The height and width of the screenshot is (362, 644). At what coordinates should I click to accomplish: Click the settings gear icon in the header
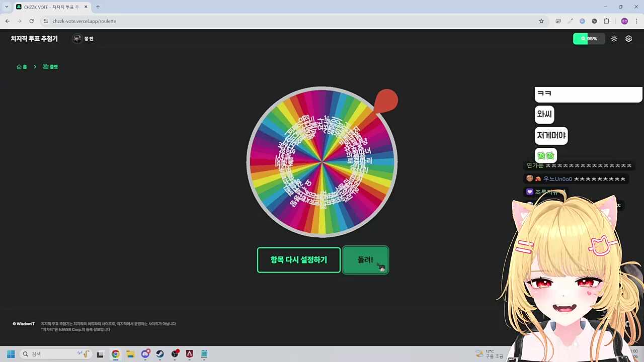tap(628, 39)
